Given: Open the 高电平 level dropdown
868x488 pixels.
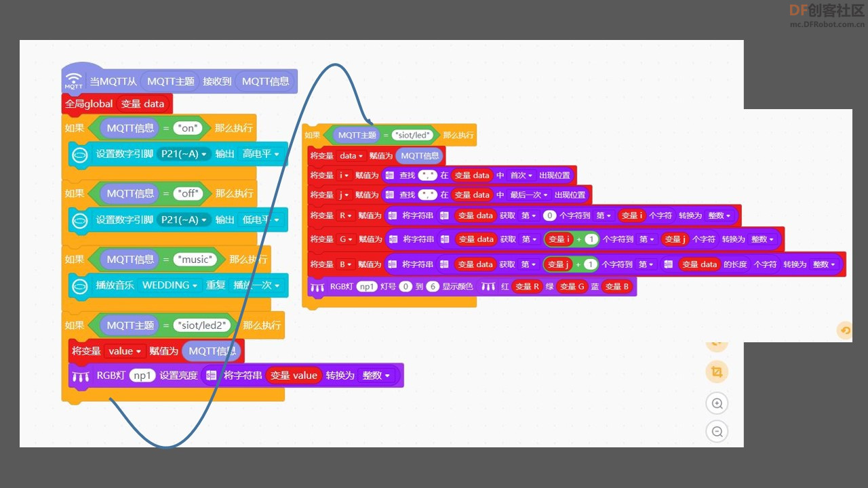Looking at the screenshot, I should click(x=261, y=155).
